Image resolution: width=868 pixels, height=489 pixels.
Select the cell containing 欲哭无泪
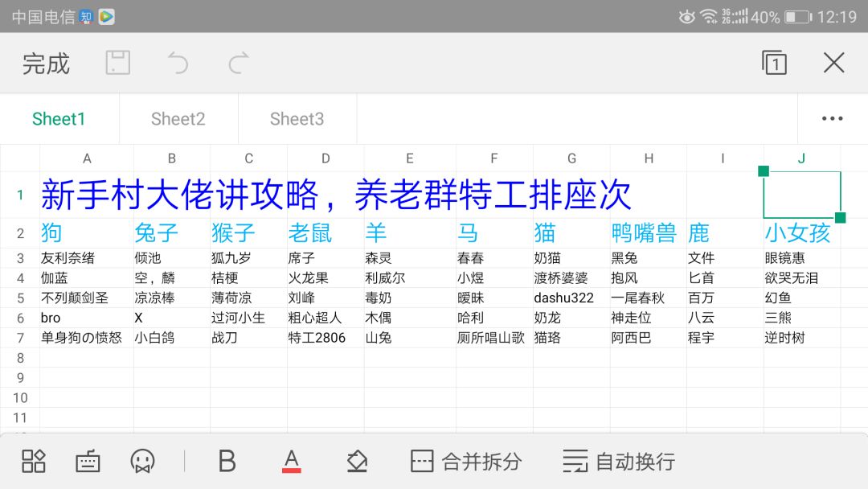pyautogui.click(x=801, y=278)
